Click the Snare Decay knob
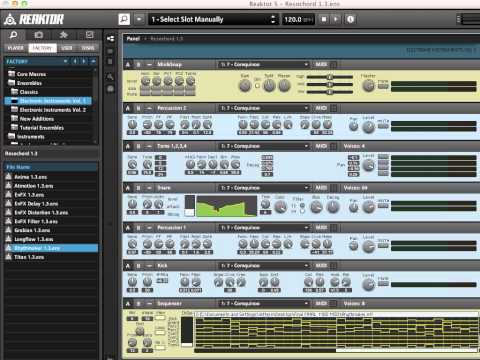Screen dimensions: 480x360 332,207
